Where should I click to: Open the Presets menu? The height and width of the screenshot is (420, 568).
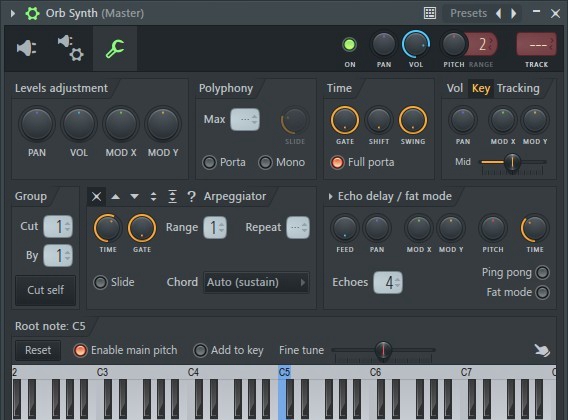[468, 13]
